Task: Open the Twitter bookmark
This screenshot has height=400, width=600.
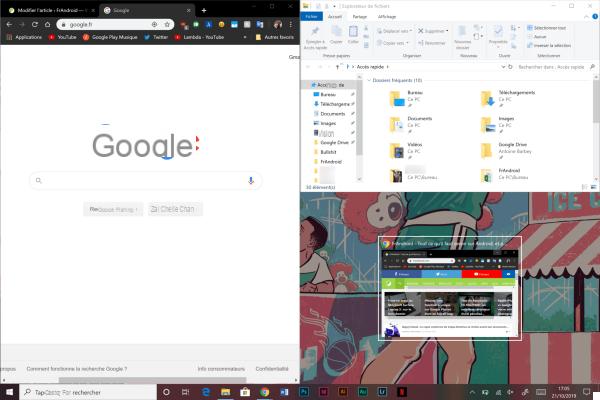Action: 156,37
